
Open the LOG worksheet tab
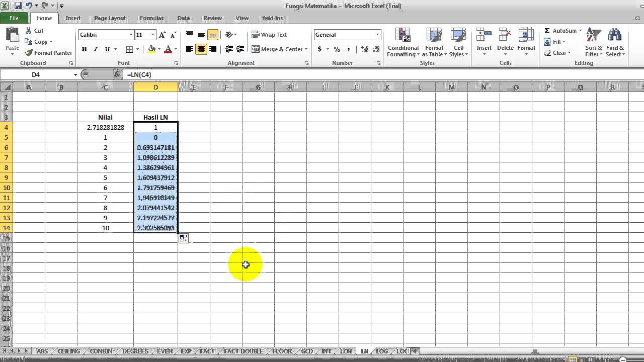click(382, 351)
